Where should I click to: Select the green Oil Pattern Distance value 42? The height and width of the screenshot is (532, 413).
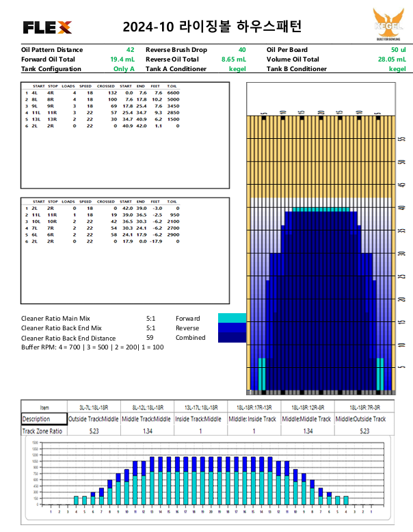(x=131, y=50)
